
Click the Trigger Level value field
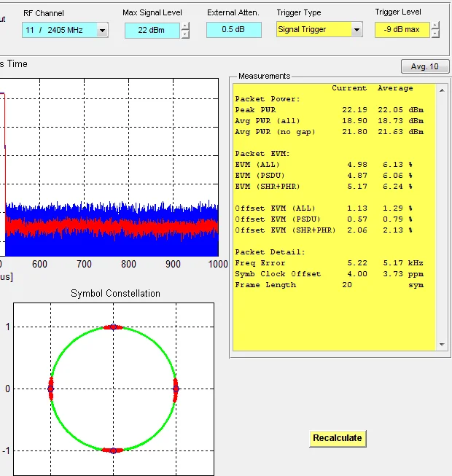402,30
